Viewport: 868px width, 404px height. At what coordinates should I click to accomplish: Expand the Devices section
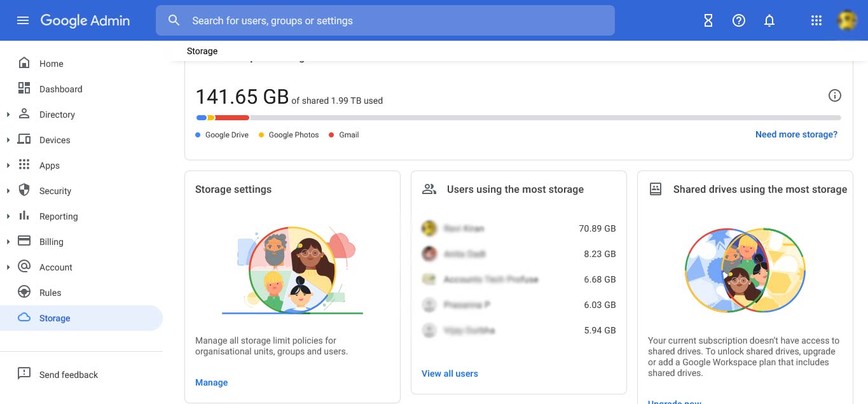(8, 140)
